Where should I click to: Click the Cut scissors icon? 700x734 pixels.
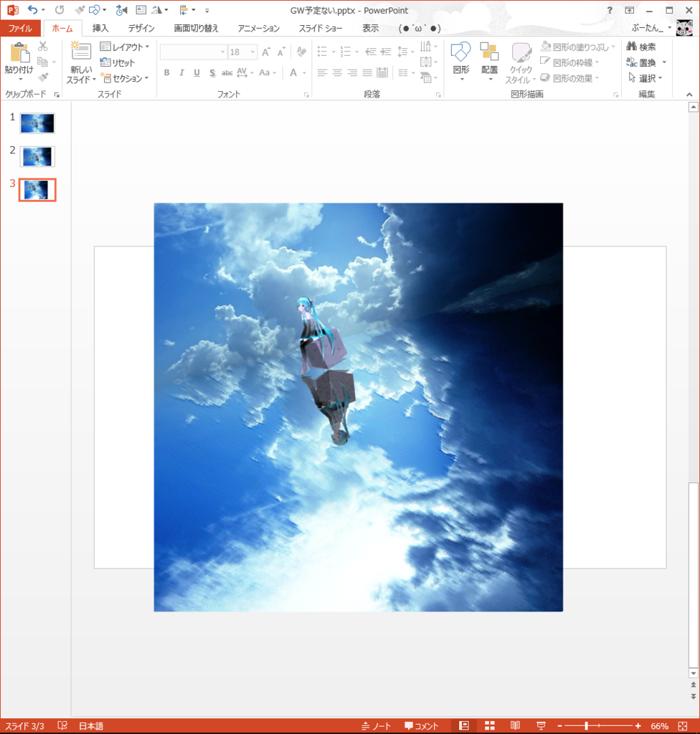[x=42, y=47]
